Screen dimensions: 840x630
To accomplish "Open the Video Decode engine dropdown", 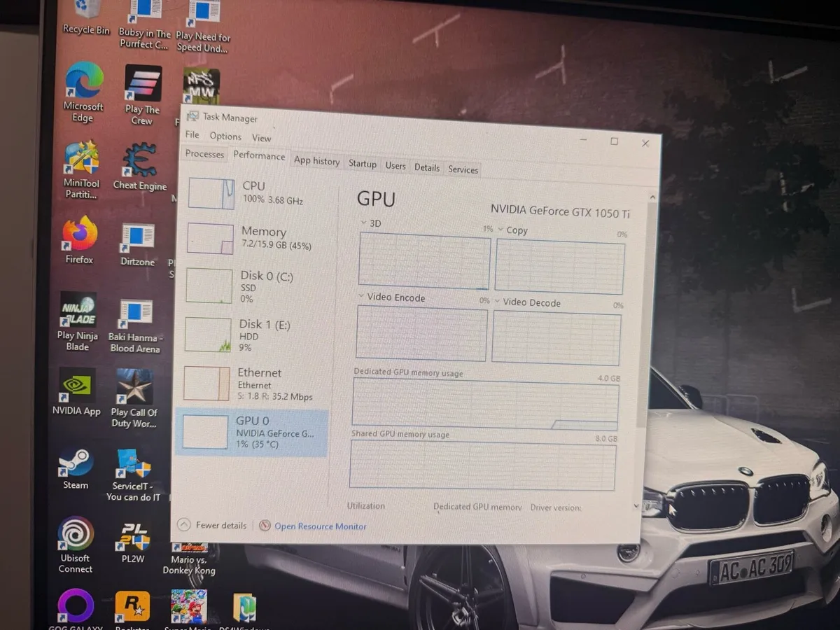I will [x=497, y=302].
